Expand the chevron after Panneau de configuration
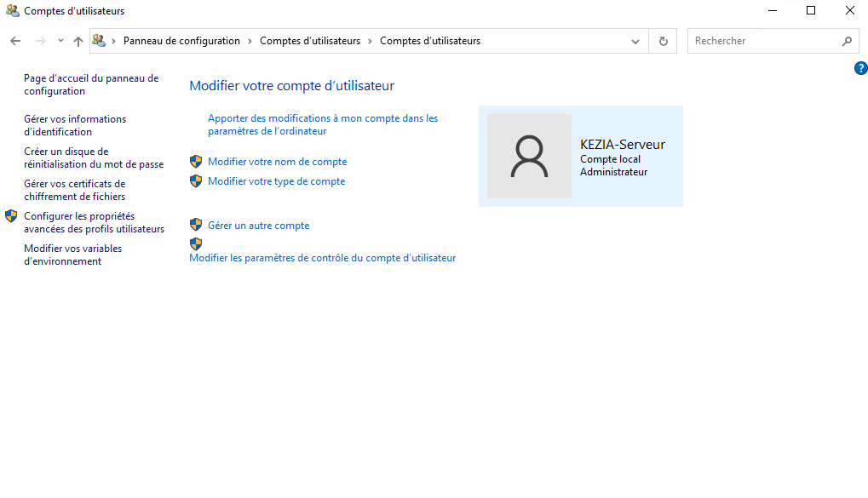 click(250, 41)
